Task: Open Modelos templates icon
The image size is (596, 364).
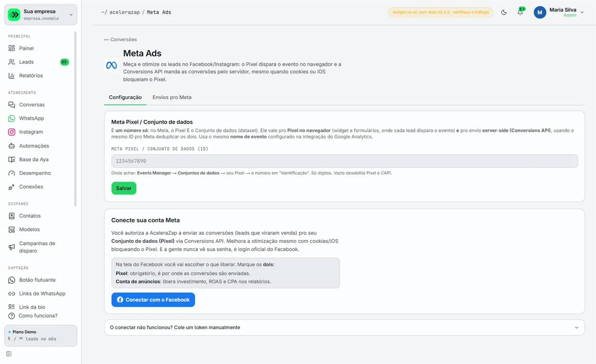Action: [11, 229]
